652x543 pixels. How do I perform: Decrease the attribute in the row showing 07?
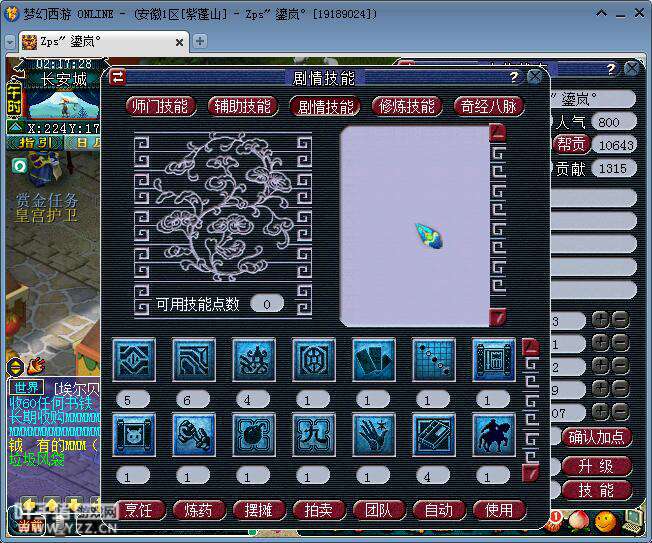(620, 412)
